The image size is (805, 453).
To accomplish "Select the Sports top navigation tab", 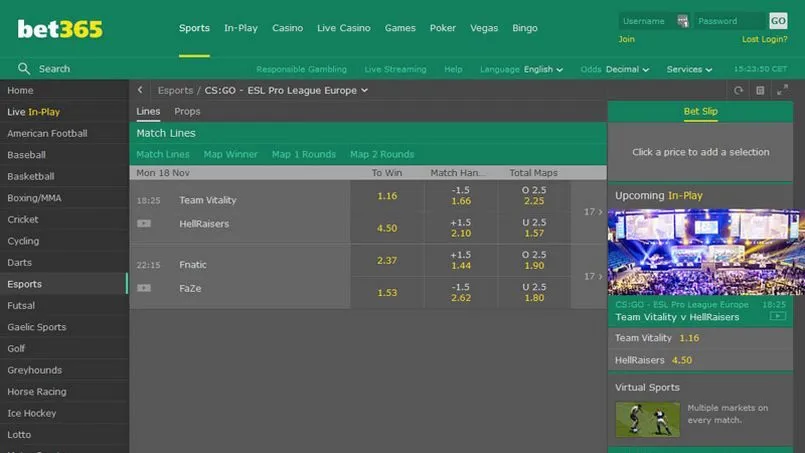I will click(x=194, y=28).
